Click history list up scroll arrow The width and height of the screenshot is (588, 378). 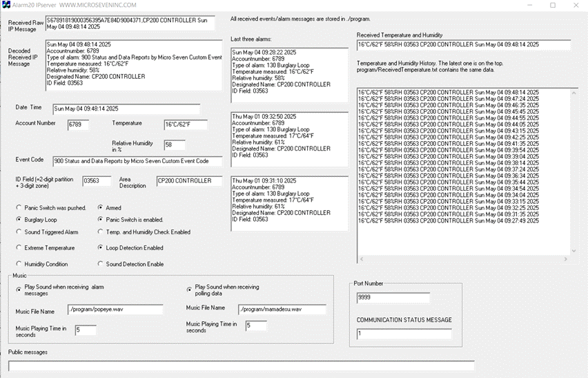574,93
